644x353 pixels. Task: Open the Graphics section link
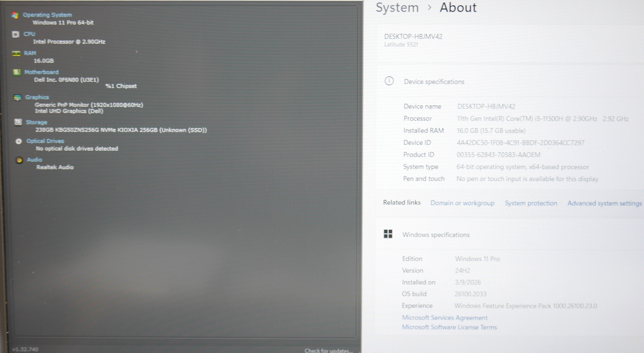point(37,97)
